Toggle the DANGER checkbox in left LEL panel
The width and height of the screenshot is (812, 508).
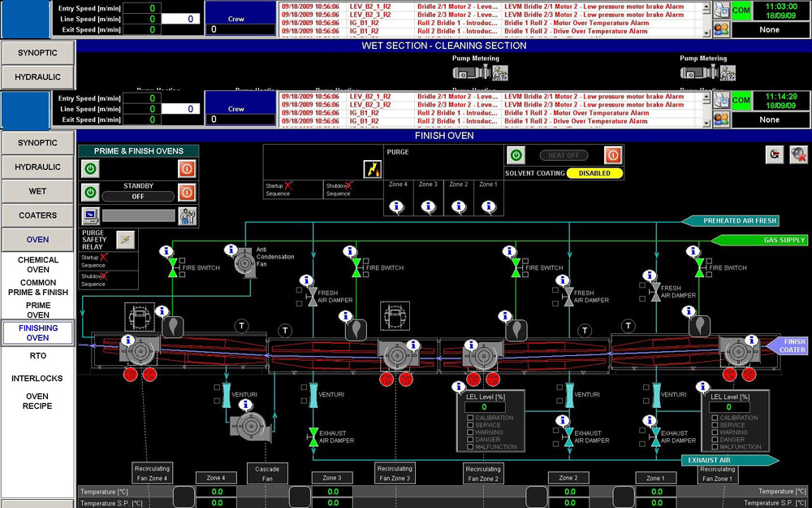(x=470, y=440)
